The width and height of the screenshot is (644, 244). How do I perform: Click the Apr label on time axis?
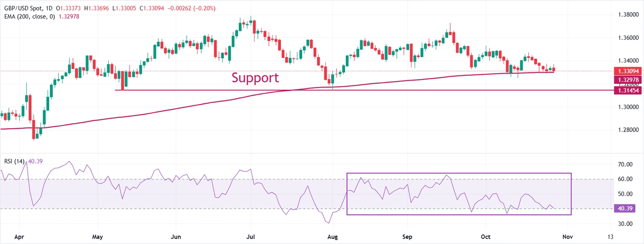click(18, 237)
